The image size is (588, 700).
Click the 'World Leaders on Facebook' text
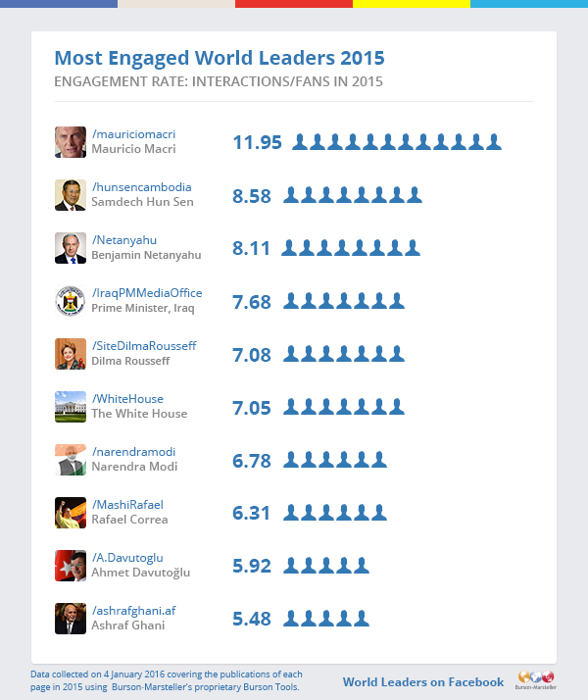click(x=422, y=682)
